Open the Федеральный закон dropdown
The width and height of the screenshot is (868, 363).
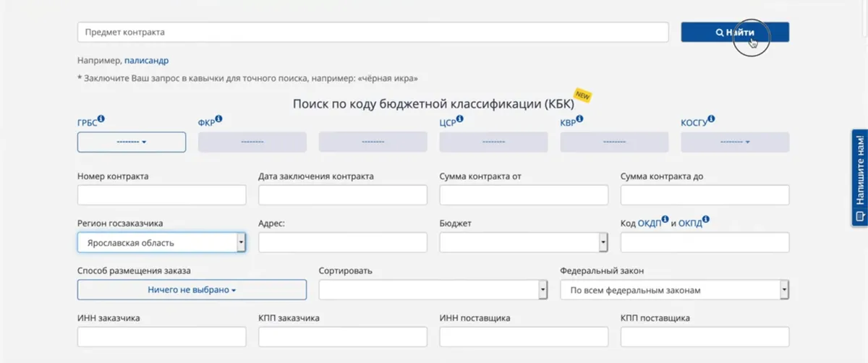[x=674, y=290]
